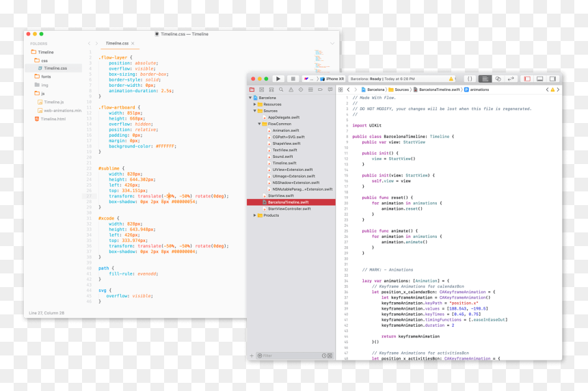Go forward in Xcode editor history
The height and width of the screenshot is (391, 588).
[x=356, y=90]
